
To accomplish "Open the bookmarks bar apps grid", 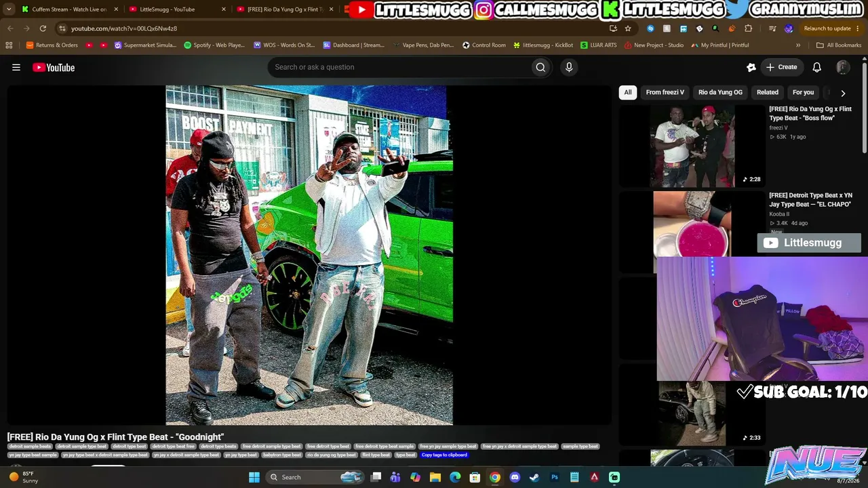I will pyautogui.click(x=9, y=45).
